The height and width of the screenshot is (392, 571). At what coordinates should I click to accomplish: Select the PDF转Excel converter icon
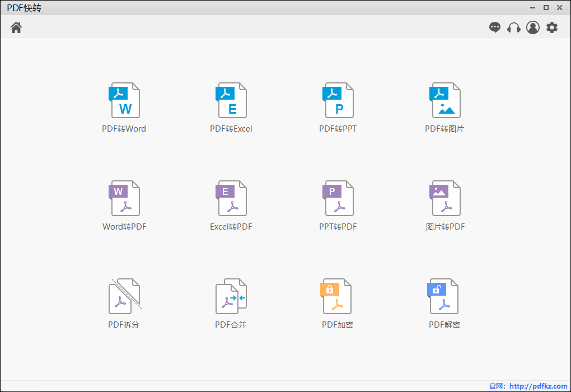(x=231, y=101)
